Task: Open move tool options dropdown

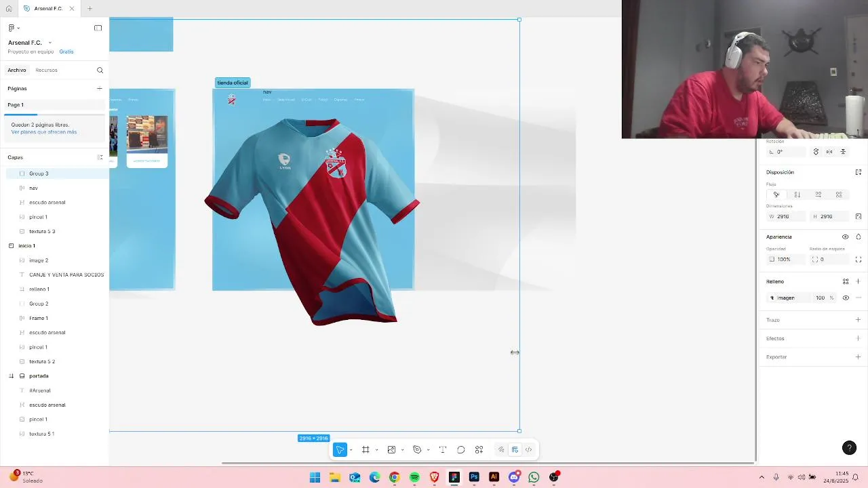Action: pyautogui.click(x=351, y=450)
